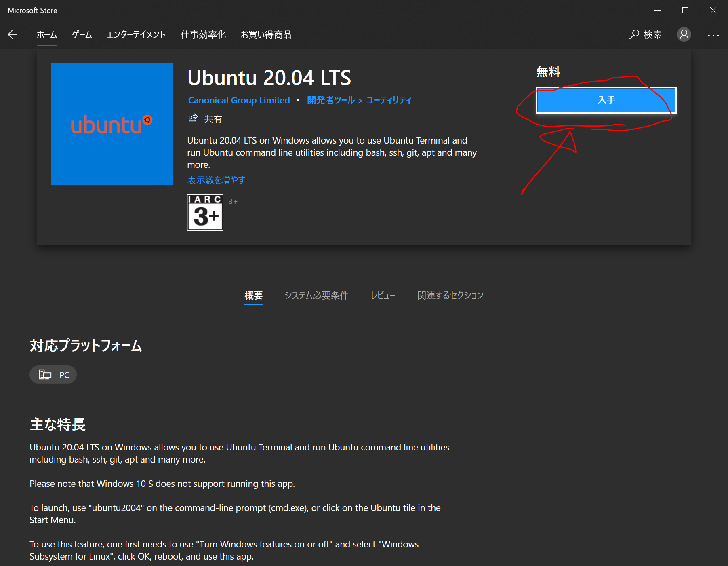Select the システム必要条件 section tab
The width and height of the screenshot is (728, 566).
(316, 296)
